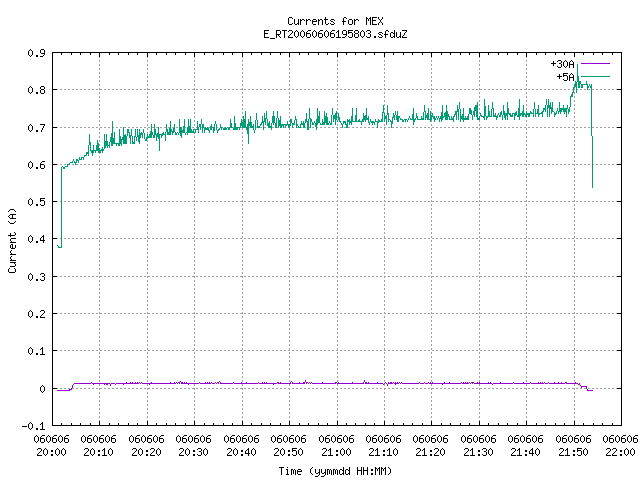Click the chart title 'Currents for MEX'

tap(335, 21)
